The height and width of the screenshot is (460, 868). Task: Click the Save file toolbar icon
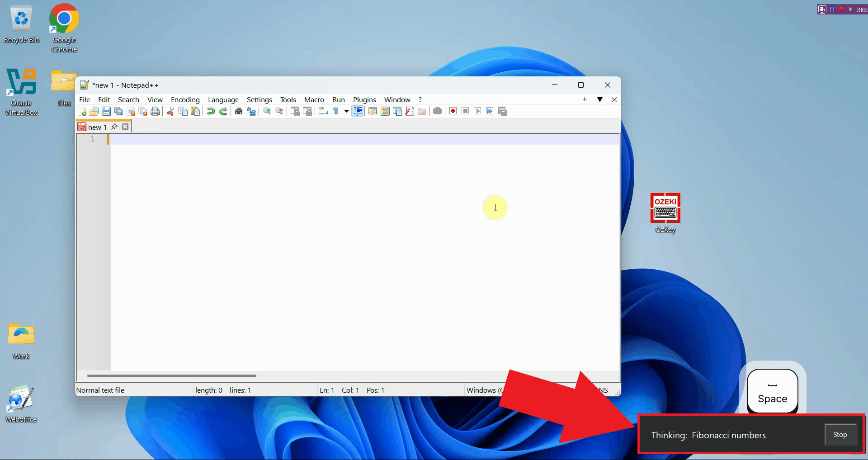(106, 112)
